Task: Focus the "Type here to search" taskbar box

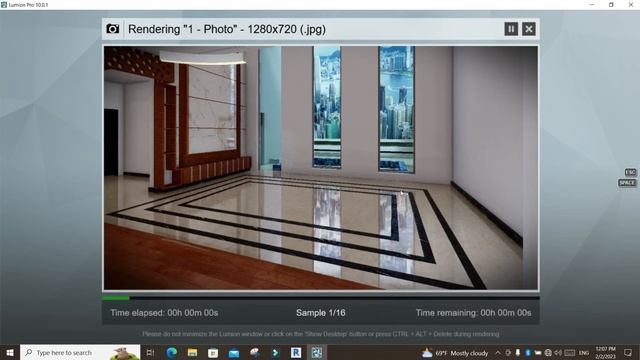Action: click(x=80, y=352)
